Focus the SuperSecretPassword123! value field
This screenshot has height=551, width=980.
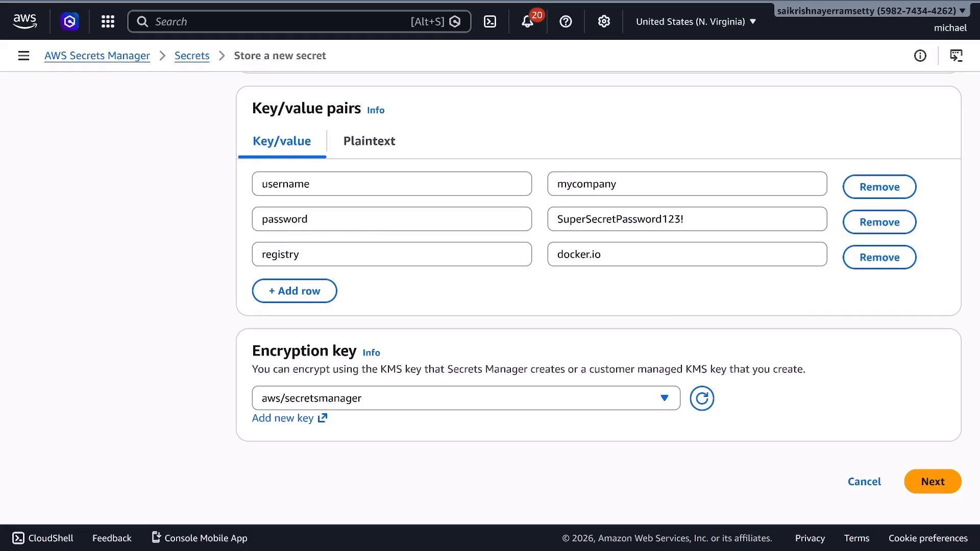click(687, 219)
